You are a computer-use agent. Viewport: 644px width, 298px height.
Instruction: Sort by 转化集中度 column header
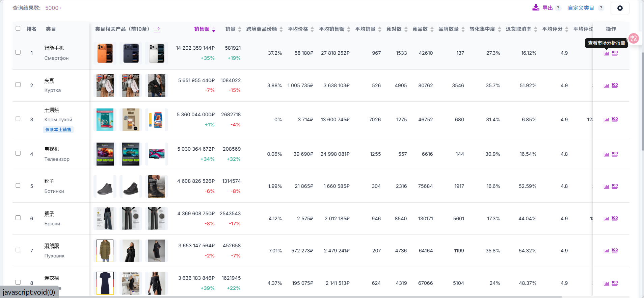[x=482, y=29]
